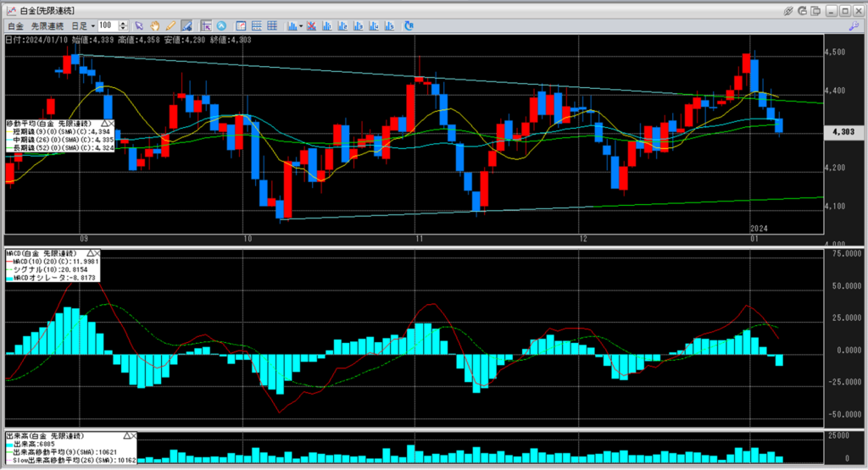
Task: Decrease bar count with stepper down arrow
Action: pyautogui.click(x=124, y=29)
